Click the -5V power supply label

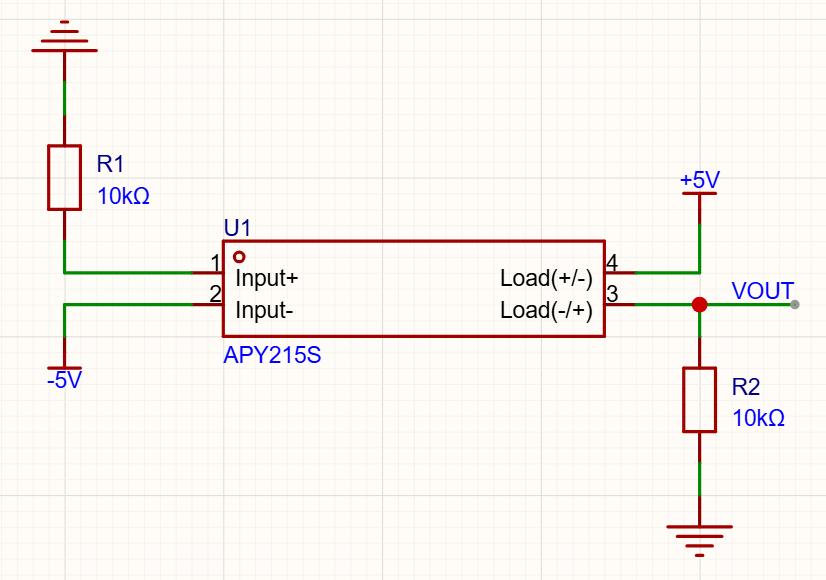(x=63, y=381)
